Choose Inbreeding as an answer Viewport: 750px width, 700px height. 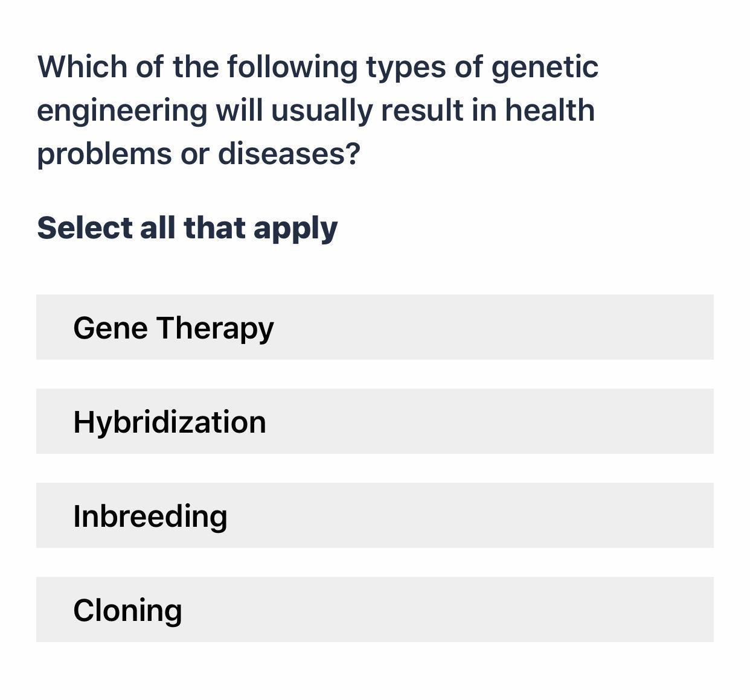click(x=374, y=515)
